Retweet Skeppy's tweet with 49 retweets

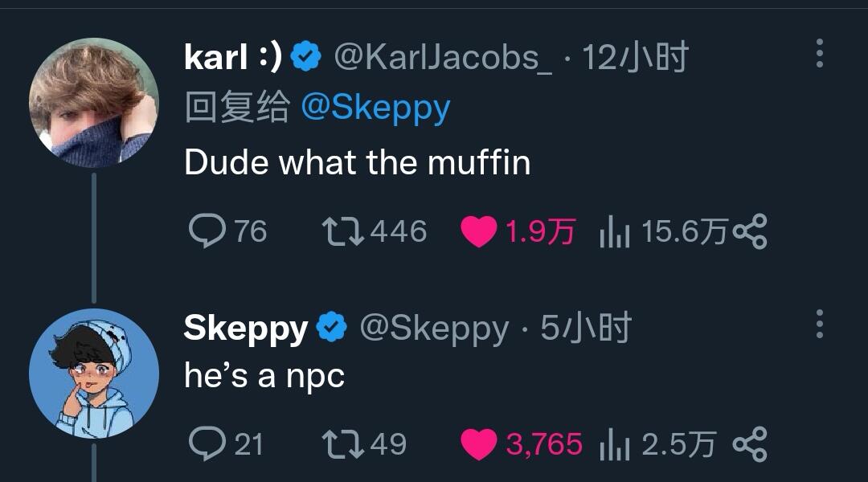(x=343, y=445)
